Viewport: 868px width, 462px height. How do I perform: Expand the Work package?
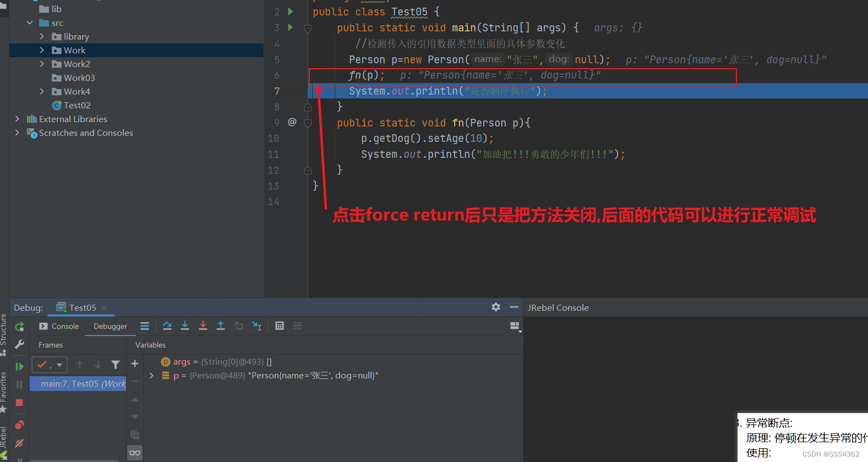pyautogui.click(x=42, y=50)
